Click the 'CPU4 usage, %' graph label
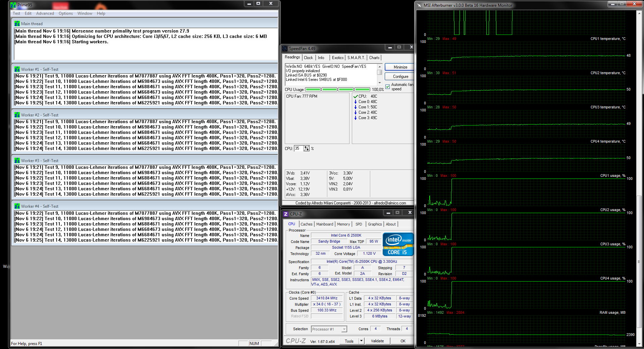644x349 pixels. (x=613, y=278)
